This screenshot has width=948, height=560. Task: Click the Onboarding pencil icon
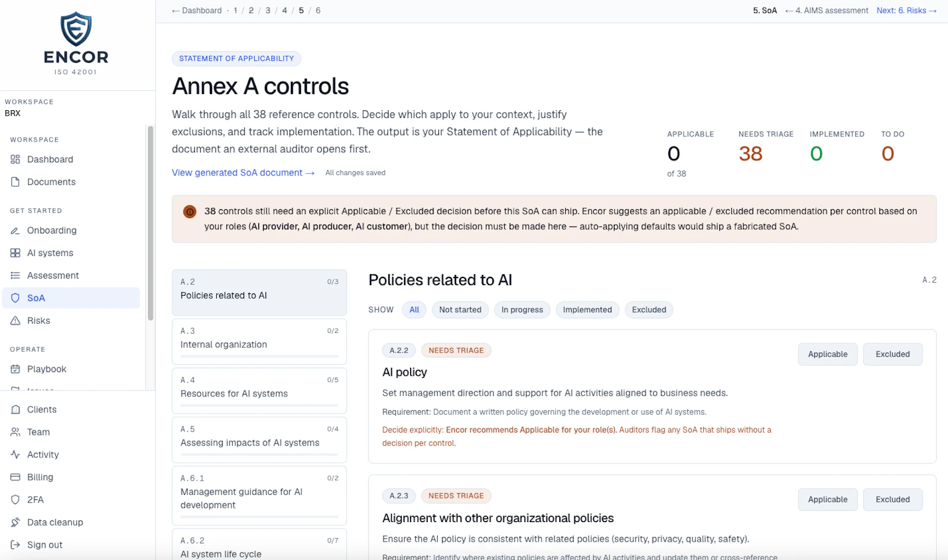click(15, 231)
